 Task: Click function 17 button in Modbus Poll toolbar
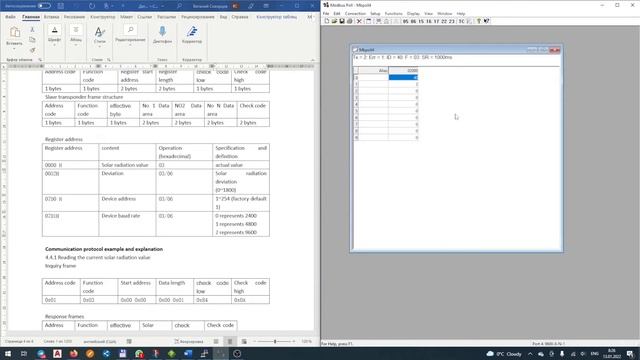click(x=436, y=21)
